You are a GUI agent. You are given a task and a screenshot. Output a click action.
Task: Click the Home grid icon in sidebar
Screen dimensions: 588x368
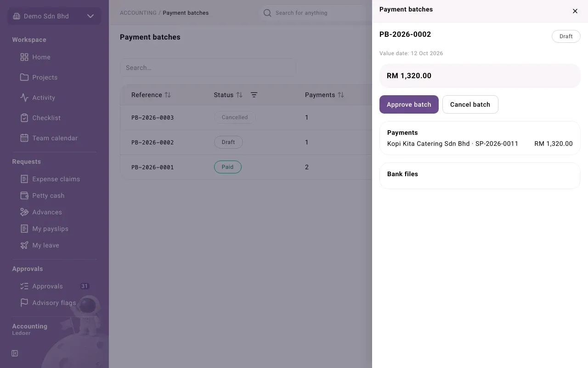(24, 57)
